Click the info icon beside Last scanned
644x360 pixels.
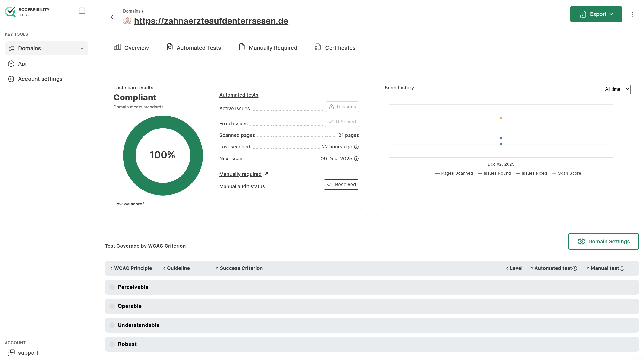click(356, 147)
